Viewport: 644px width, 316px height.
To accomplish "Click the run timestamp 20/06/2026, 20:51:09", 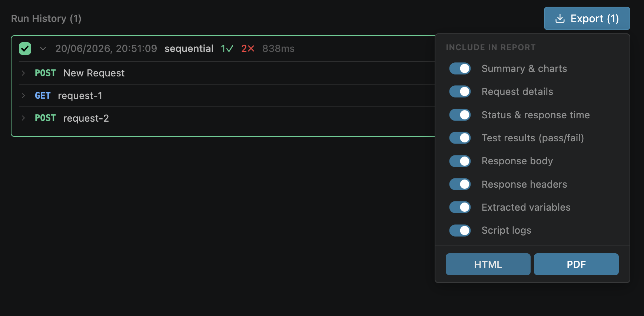I will pyautogui.click(x=106, y=49).
